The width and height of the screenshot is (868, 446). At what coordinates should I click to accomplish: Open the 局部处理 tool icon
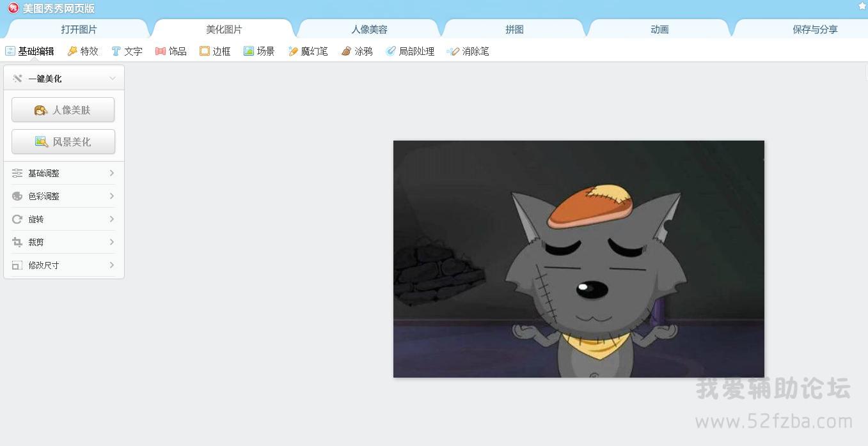(x=391, y=51)
